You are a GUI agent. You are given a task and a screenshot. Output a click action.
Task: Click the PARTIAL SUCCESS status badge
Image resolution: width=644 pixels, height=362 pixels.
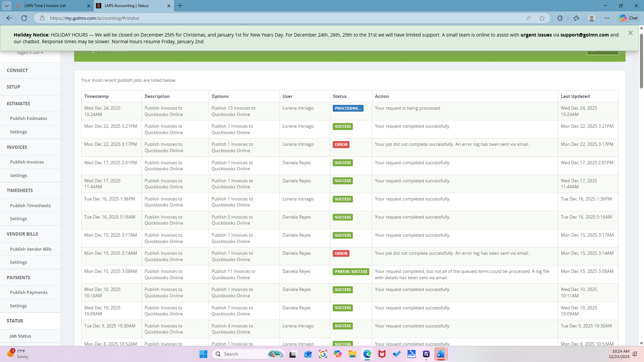(x=351, y=271)
